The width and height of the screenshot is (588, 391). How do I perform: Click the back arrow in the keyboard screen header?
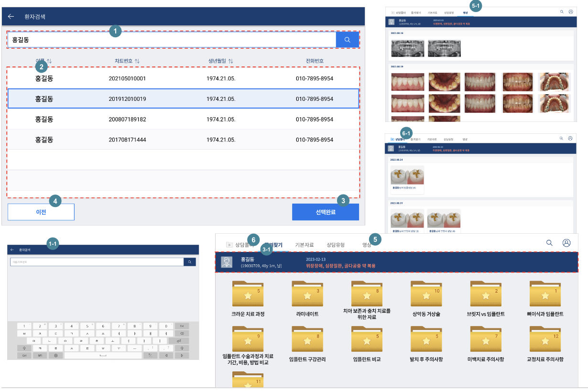12,250
